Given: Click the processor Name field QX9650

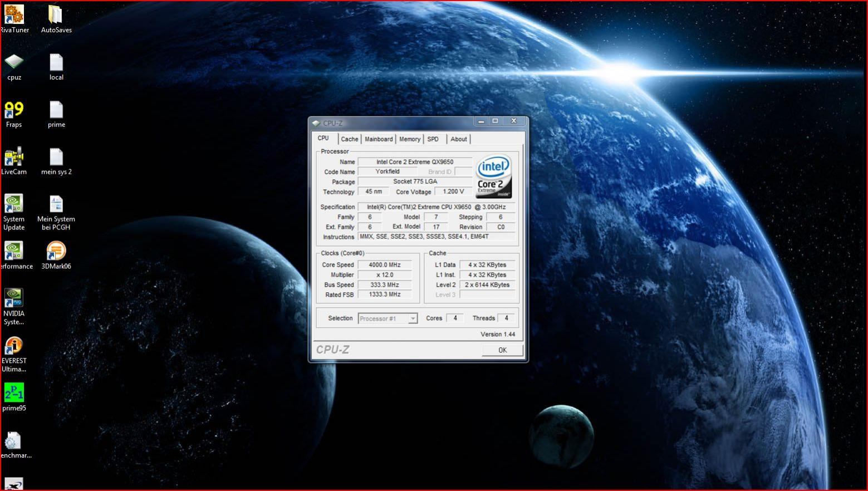Looking at the screenshot, I should pos(415,162).
